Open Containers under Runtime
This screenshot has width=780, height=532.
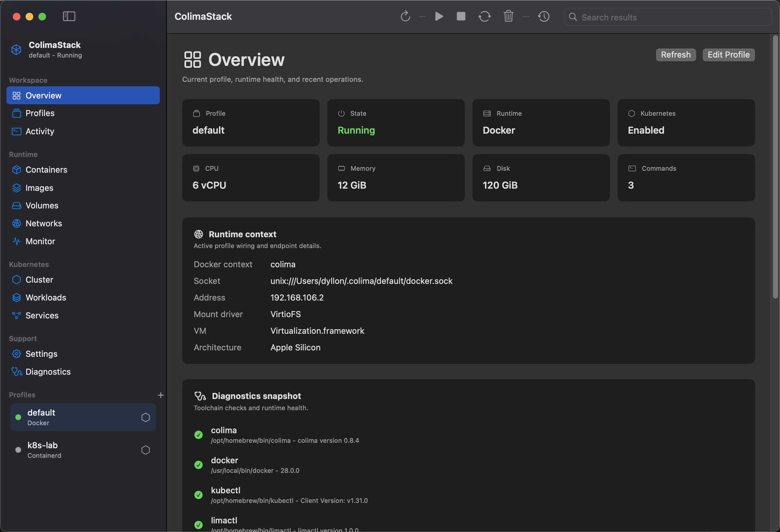pyautogui.click(x=83, y=170)
